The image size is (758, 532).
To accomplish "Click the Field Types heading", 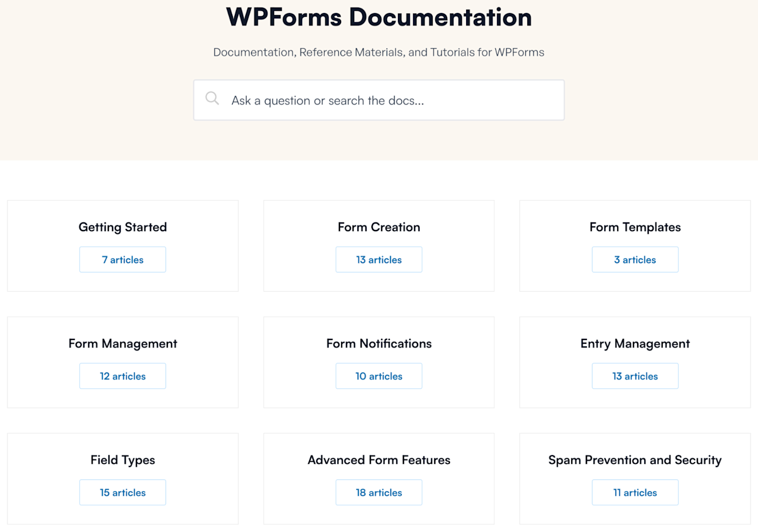I will [x=123, y=460].
